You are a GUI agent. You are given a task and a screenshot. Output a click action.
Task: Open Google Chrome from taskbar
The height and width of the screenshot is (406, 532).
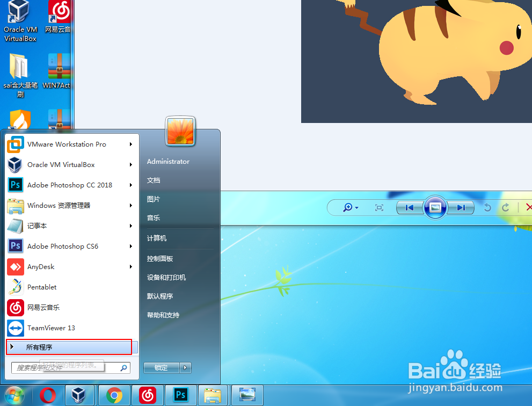(x=114, y=396)
